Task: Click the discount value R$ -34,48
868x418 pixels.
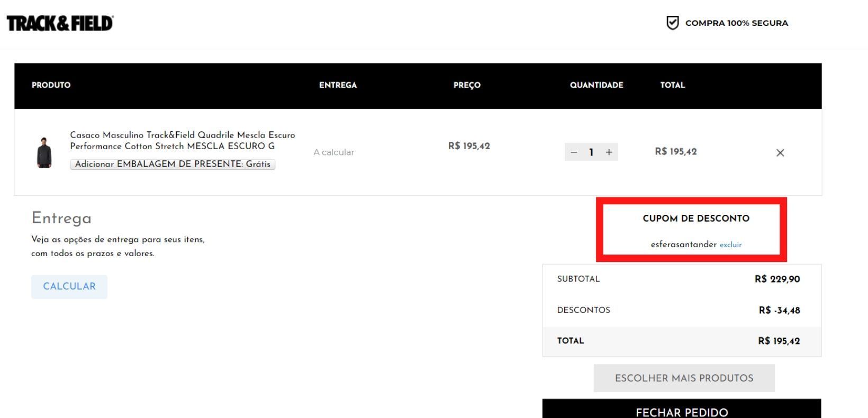Action: click(779, 311)
